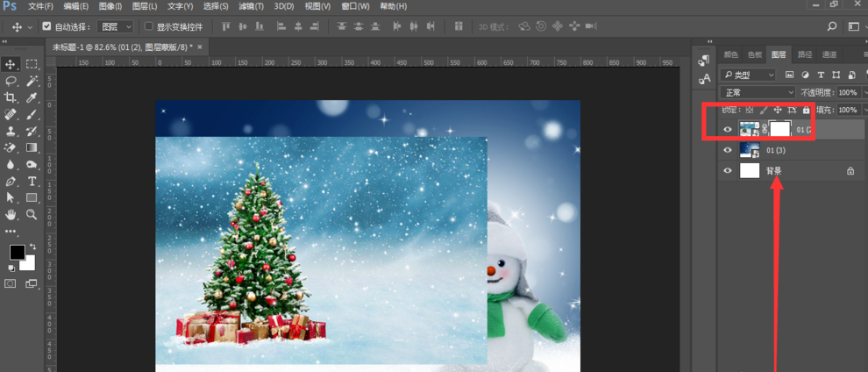Open the 图像(I) menu
Viewport: 868px width, 372px height.
[x=110, y=7]
